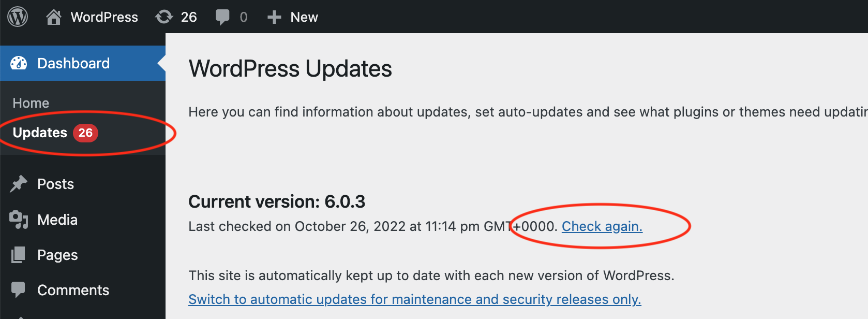Open the Home submenu item
Image resolution: width=868 pixels, height=319 pixels.
pos(31,103)
